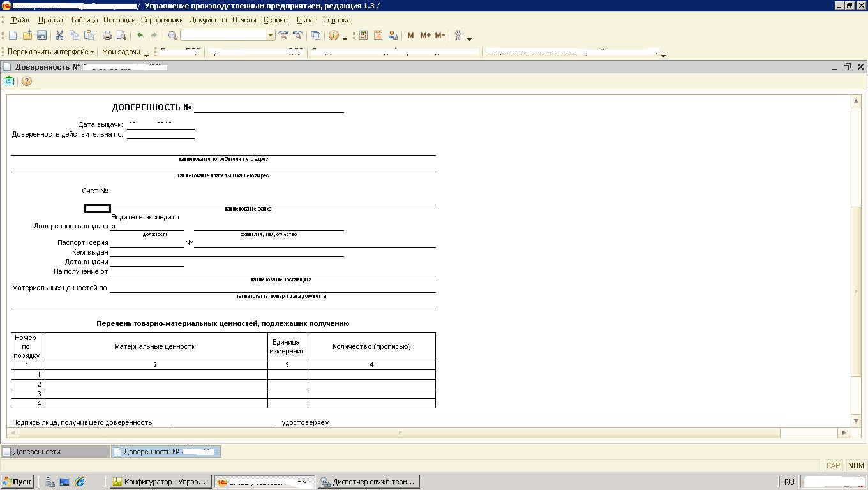This screenshot has width=868, height=490.
Task: Click the RU language indicator
Action: tap(789, 482)
